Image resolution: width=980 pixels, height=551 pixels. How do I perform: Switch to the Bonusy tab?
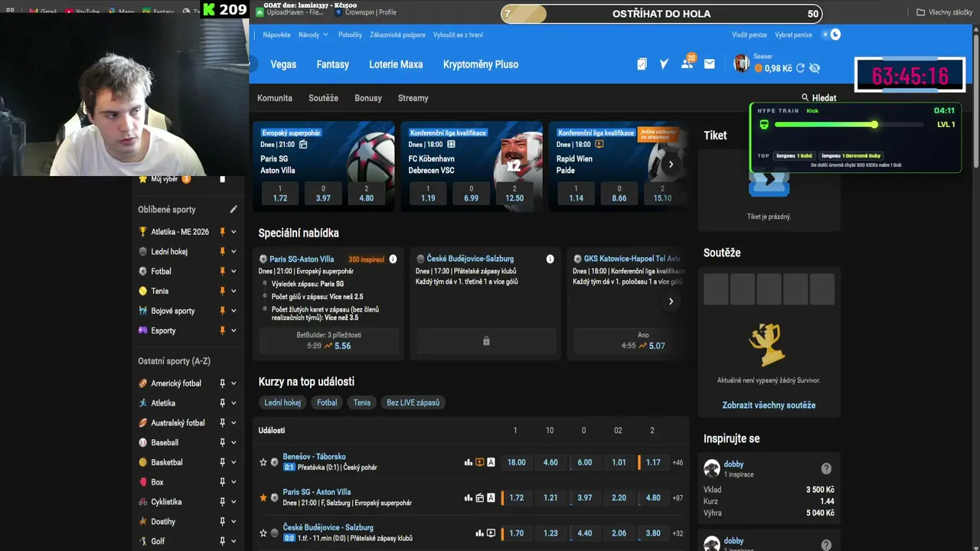368,98
